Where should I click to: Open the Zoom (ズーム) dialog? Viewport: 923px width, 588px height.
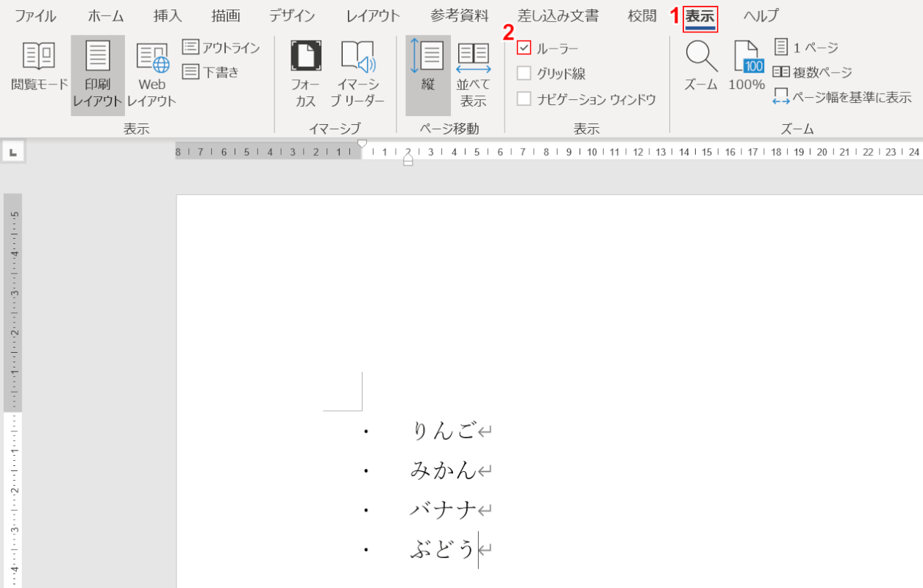[x=701, y=66]
